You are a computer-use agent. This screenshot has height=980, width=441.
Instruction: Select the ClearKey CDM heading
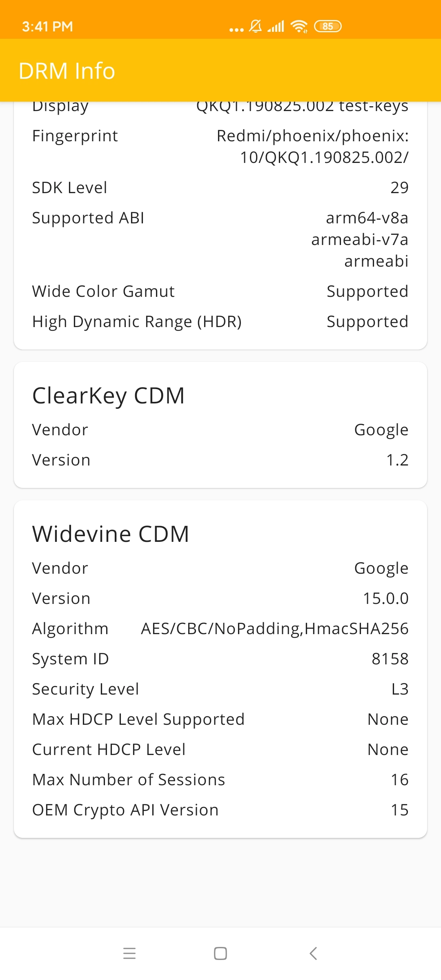pos(108,396)
